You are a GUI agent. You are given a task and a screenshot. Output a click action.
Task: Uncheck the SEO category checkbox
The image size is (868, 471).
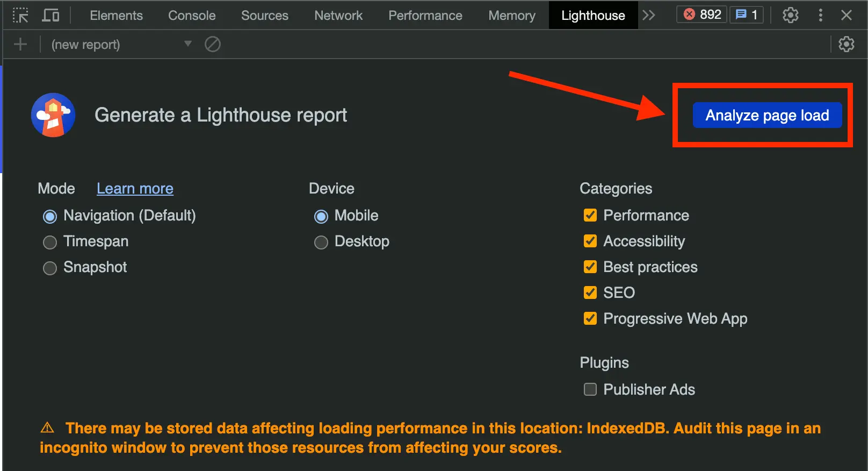pyautogui.click(x=590, y=292)
